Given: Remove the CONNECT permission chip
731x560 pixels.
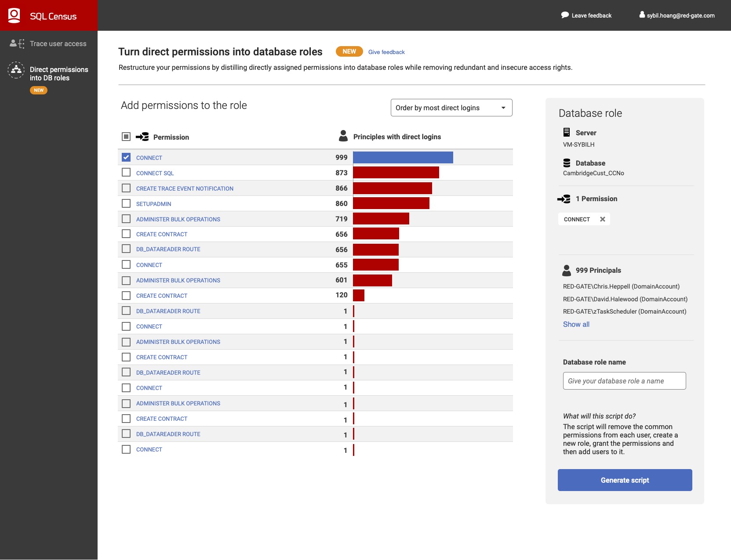Looking at the screenshot, I should pos(603,219).
